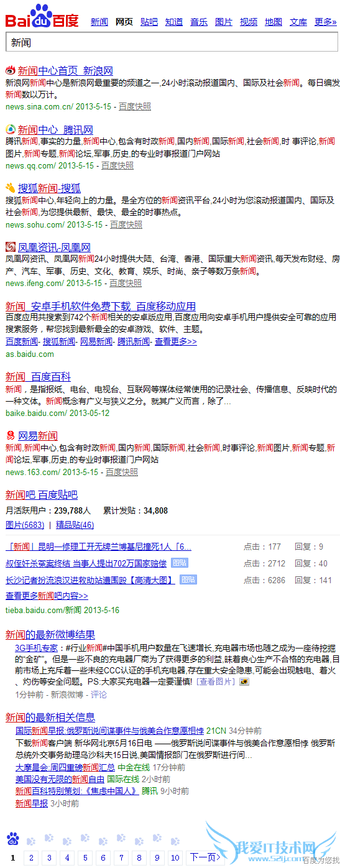The width and height of the screenshot is (340, 868).
Task: Click the NetEase favicon beside 网易新闻
Action: coord(11,435)
